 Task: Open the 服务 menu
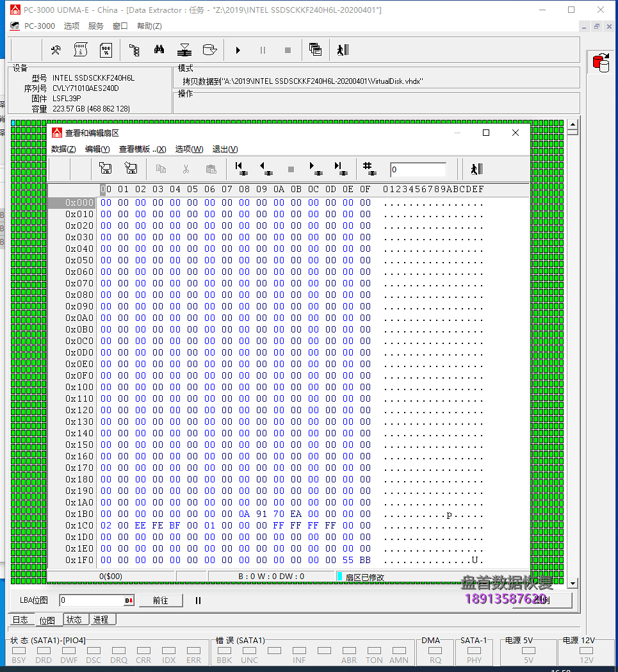point(95,26)
